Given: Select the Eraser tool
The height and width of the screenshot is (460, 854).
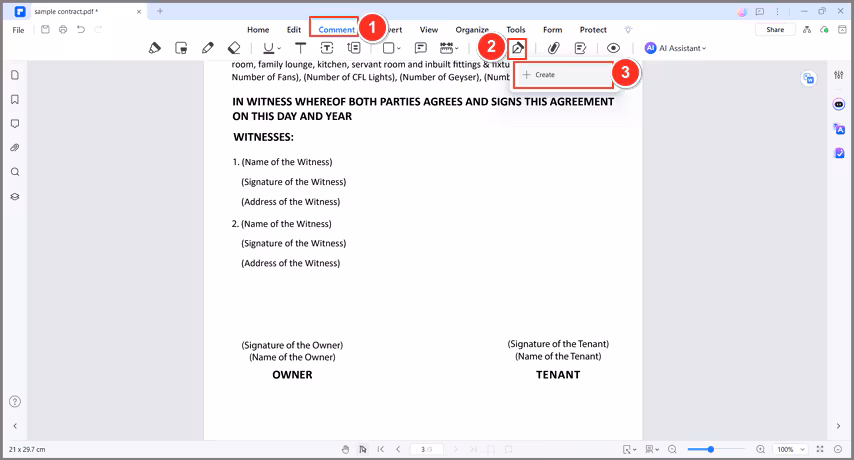Looking at the screenshot, I should (x=234, y=48).
